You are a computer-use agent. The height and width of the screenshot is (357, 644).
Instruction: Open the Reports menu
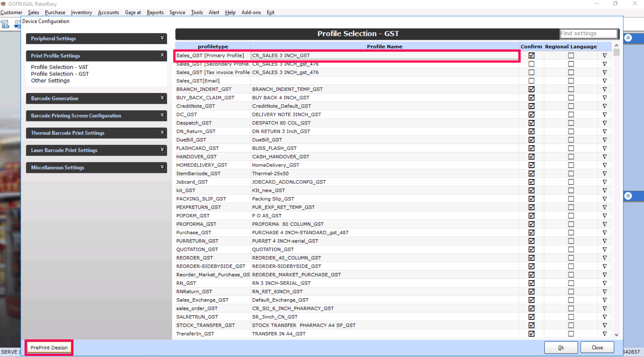(x=155, y=12)
